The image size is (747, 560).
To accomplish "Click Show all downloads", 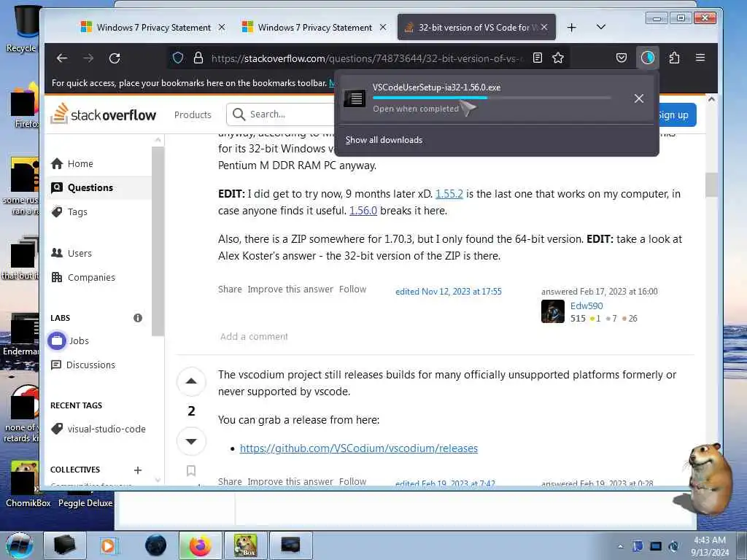I will tap(384, 140).
